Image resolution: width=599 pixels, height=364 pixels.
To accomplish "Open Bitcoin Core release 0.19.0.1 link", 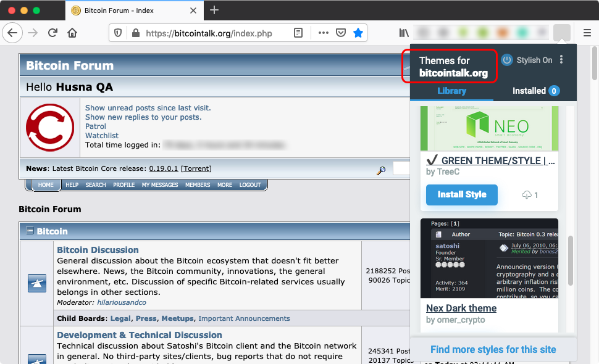I will (x=164, y=168).
